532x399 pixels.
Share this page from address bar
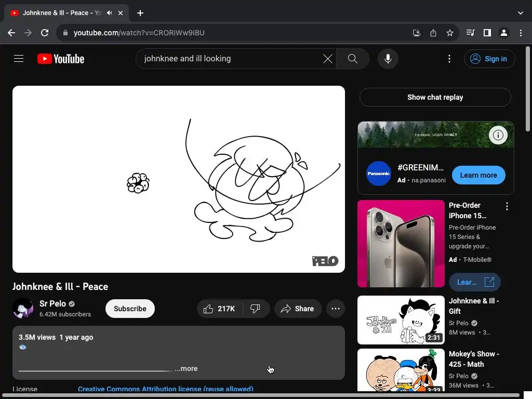[433, 33]
